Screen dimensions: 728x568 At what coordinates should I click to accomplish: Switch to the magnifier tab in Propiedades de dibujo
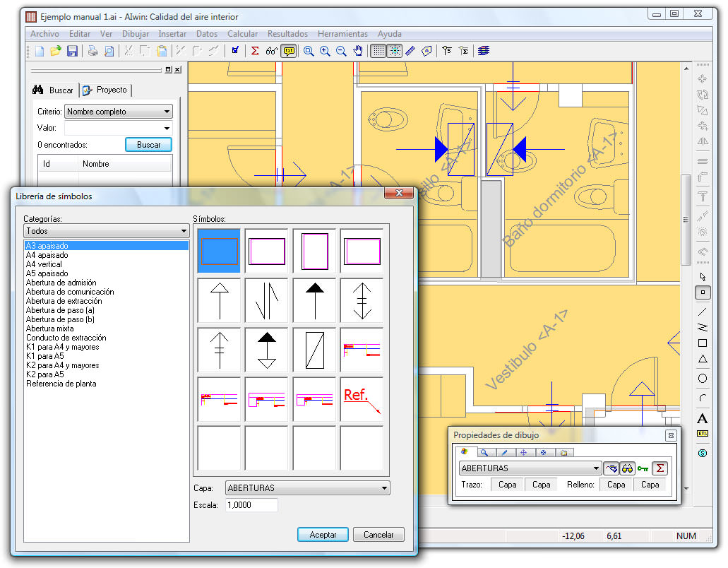click(x=484, y=452)
